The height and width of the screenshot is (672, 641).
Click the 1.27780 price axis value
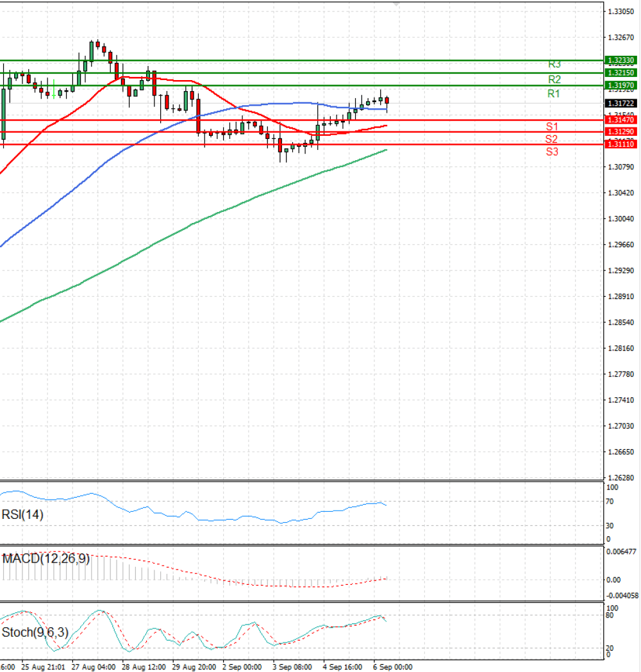click(621, 374)
